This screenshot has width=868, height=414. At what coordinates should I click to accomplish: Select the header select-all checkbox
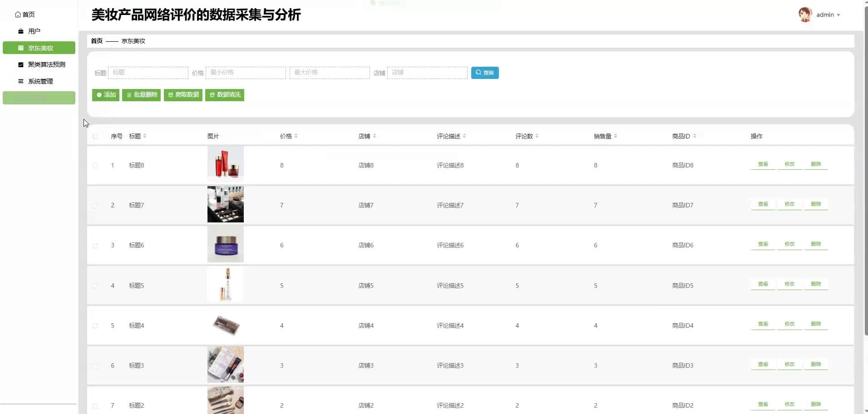(x=95, y=136)
